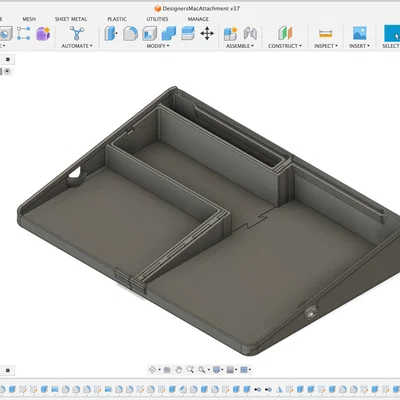
Task: Switch to the SHEET METAL tab
Action: (x=71, y=19)
